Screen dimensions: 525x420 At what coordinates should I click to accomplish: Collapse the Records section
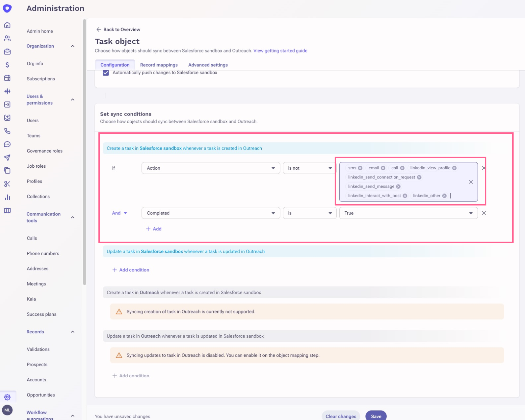73,332
